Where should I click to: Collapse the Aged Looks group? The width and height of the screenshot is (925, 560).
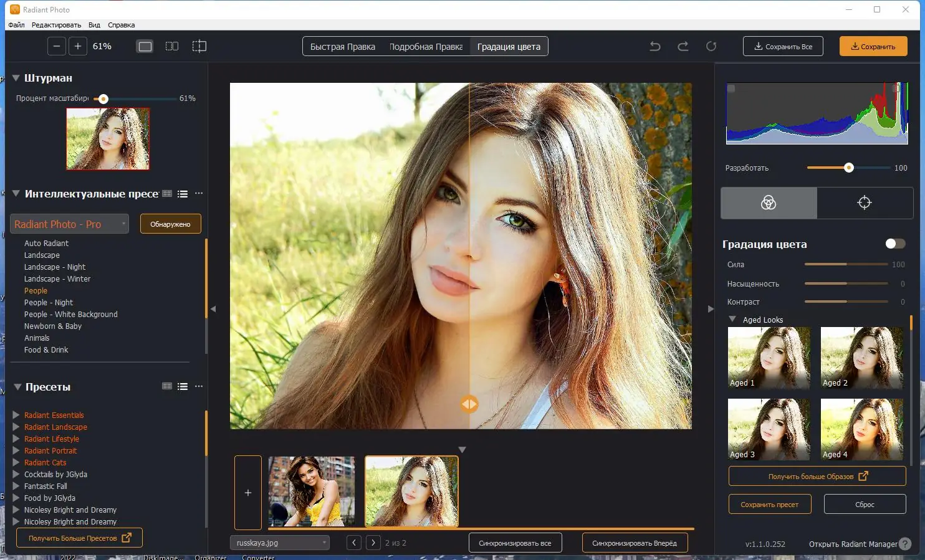coord(732,319)
